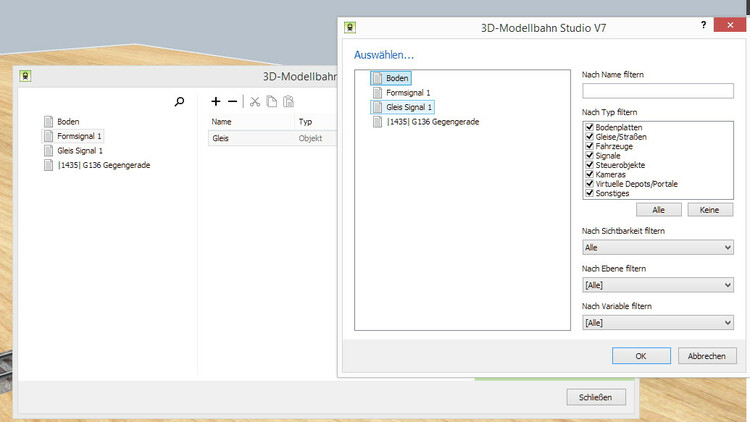Select Formsignal 1 in Auswählen list

408,92
